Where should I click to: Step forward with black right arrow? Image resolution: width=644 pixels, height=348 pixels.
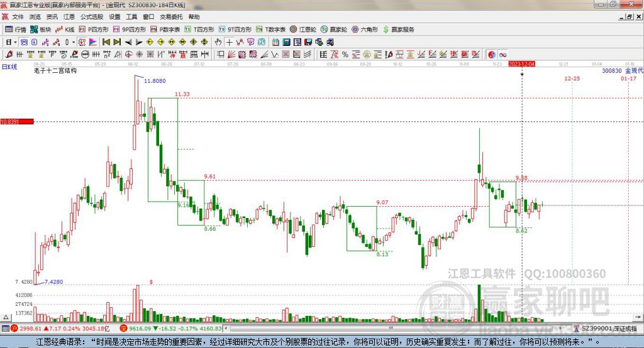pos(139,42)
